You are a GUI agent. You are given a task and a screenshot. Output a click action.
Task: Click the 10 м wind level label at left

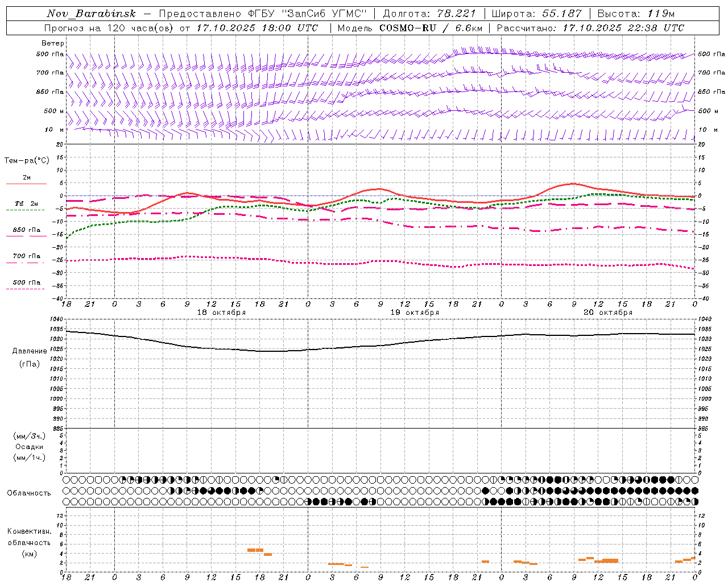(x=54, y=130)
